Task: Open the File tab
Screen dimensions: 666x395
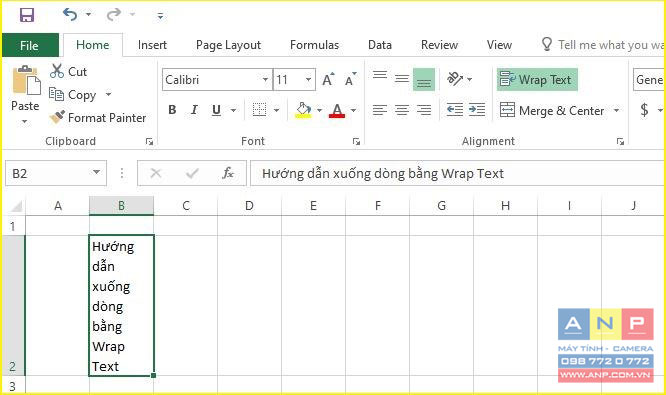Action: click(x=30, y=45)
